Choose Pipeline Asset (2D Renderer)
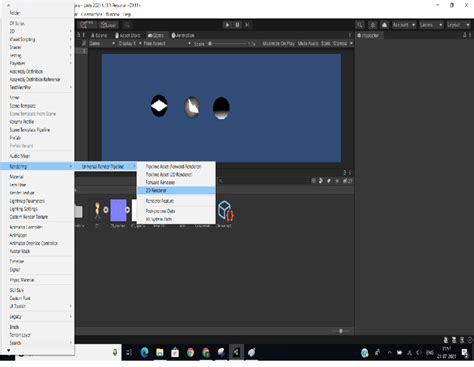474x367 pixels. [x=176, y=174]
